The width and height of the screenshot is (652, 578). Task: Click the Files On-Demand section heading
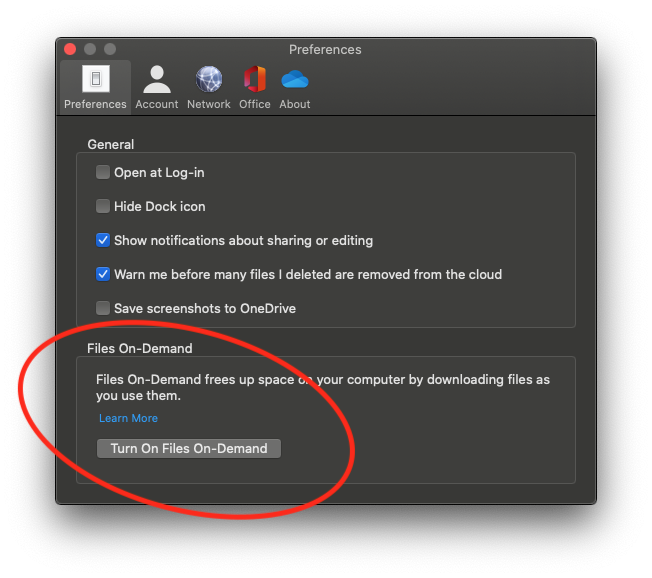point(140,348)
